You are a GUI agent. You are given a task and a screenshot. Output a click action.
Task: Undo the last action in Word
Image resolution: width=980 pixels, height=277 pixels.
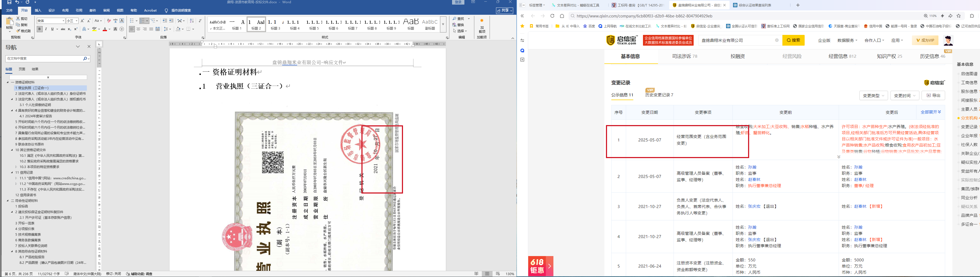click(x=17, y=2)
